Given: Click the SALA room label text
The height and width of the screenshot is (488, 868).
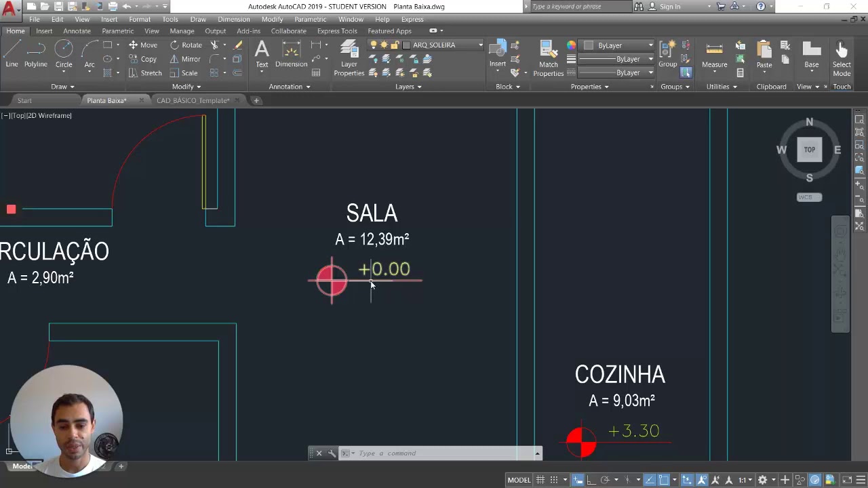Looking at the screenshot, I should pyautogui.click(x=372, y=213).
